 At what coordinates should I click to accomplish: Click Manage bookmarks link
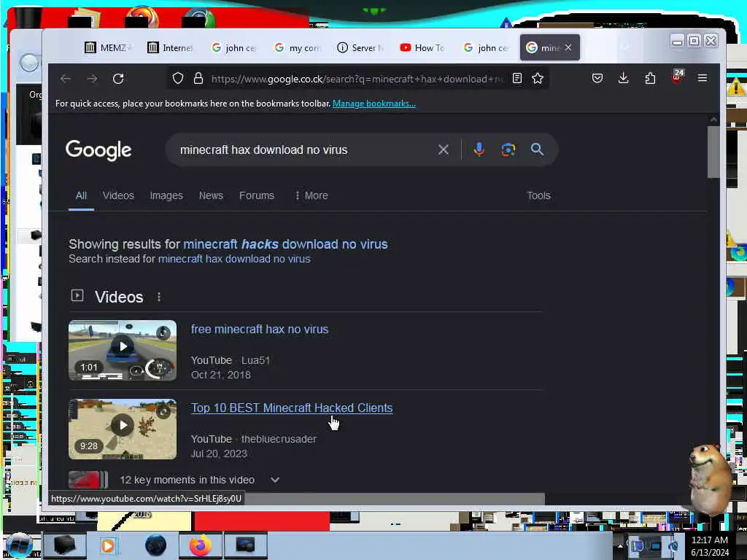pyautogui.click(x=374, y=104)
